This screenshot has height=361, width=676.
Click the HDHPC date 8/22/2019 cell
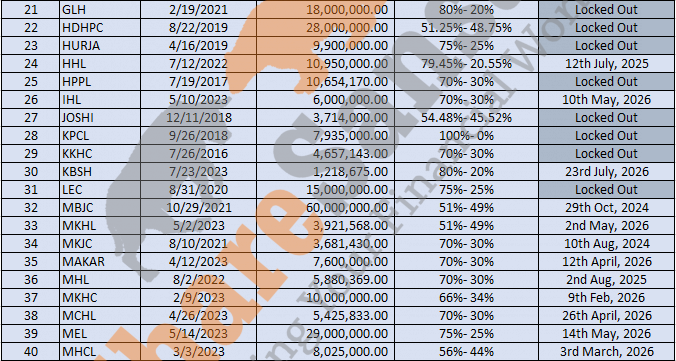point(198,28)
